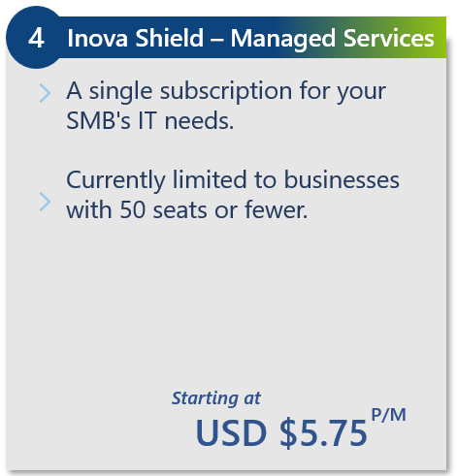Click the dash between Shield and Managed
The width and height of the screenshot is (457, 476).
tap(217, 40)
